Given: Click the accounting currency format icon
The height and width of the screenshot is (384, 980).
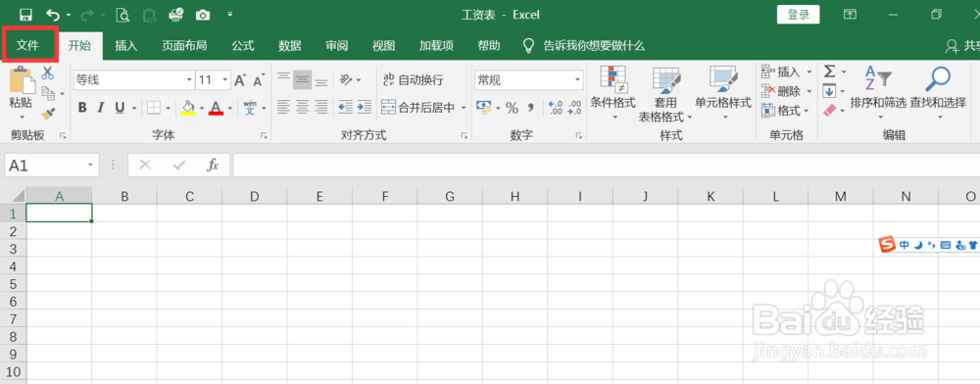Looking at the screenshot, I should 483,108.
